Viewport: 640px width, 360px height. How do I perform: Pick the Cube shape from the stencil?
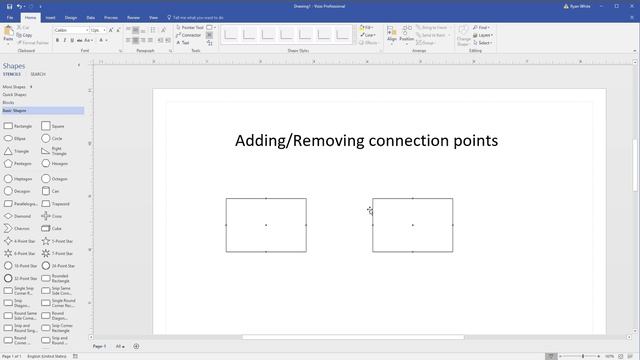51,228
